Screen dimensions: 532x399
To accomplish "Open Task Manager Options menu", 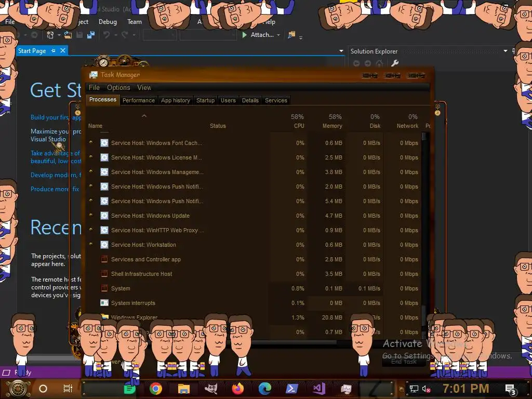I will (118, 87).
